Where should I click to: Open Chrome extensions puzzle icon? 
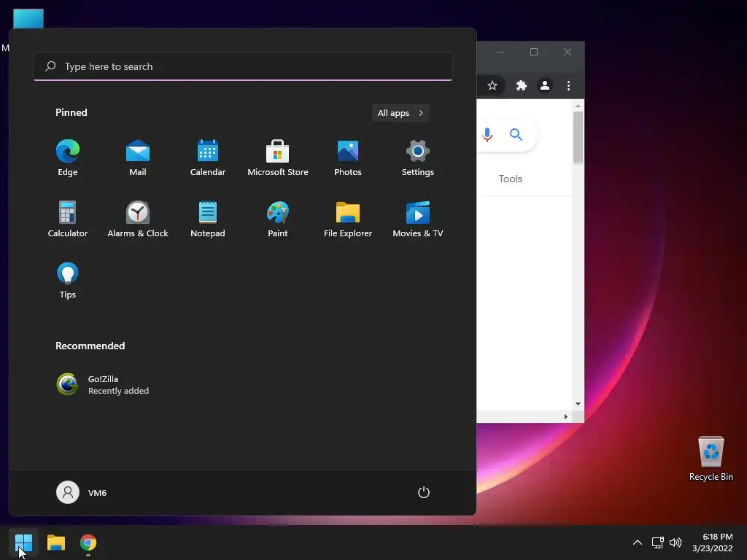pos(521,85)
